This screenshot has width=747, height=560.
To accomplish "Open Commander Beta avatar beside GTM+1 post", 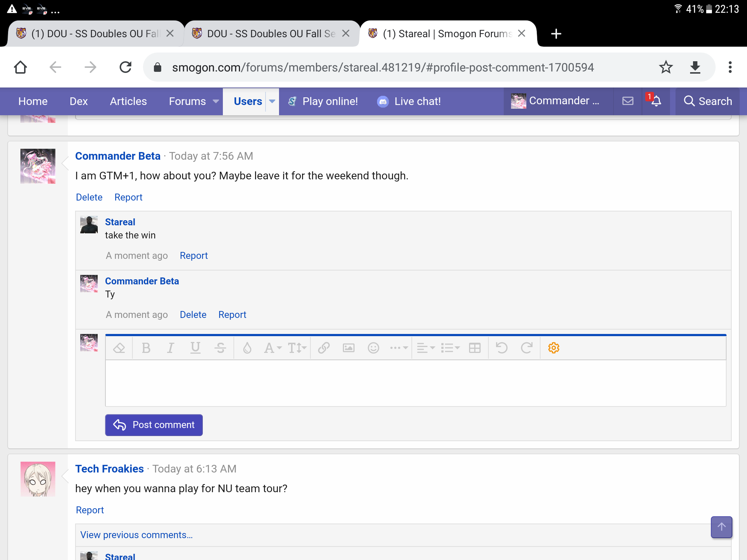I will pyautogui.click(x=38, y=166).
